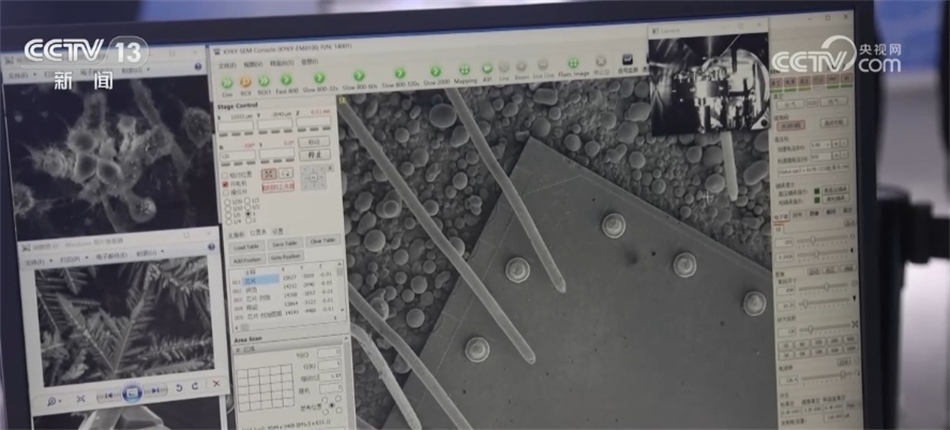The image size is (950, 430).
Task: Click the Clear Table button
Action: [x=321, y=241]
